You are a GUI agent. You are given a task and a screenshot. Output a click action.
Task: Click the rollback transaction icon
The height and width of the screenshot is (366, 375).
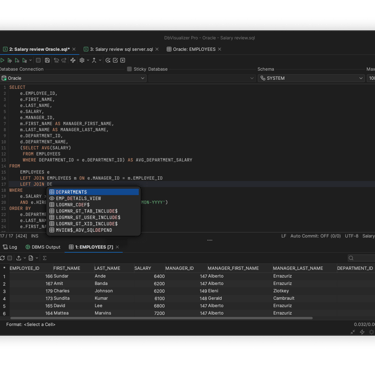[x=64, y=60]
